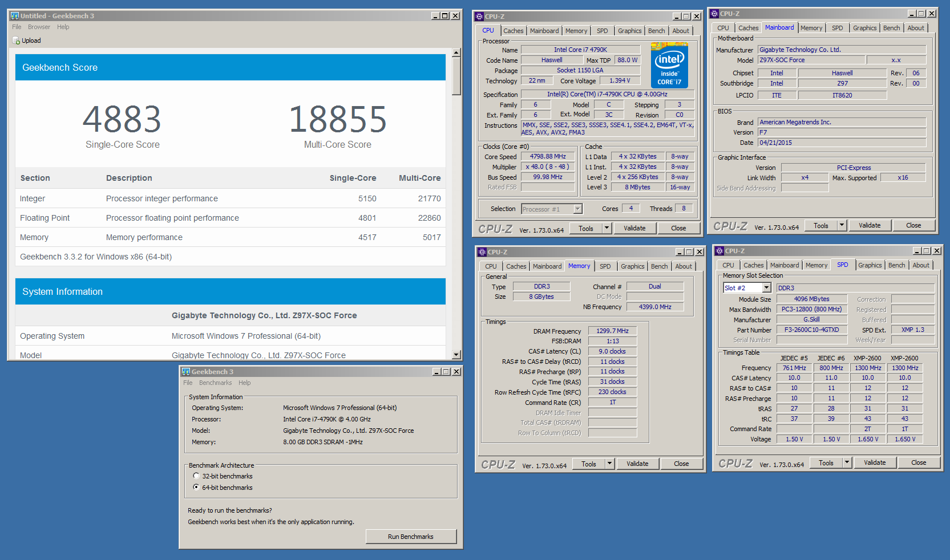Click Run Benchmarks button
This screenshot has height=560, width=950.
pos(411,537)
